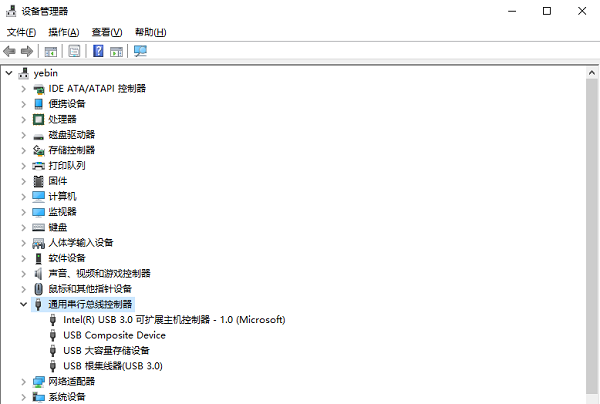Open the 文件(F) menu

(21, 33)
